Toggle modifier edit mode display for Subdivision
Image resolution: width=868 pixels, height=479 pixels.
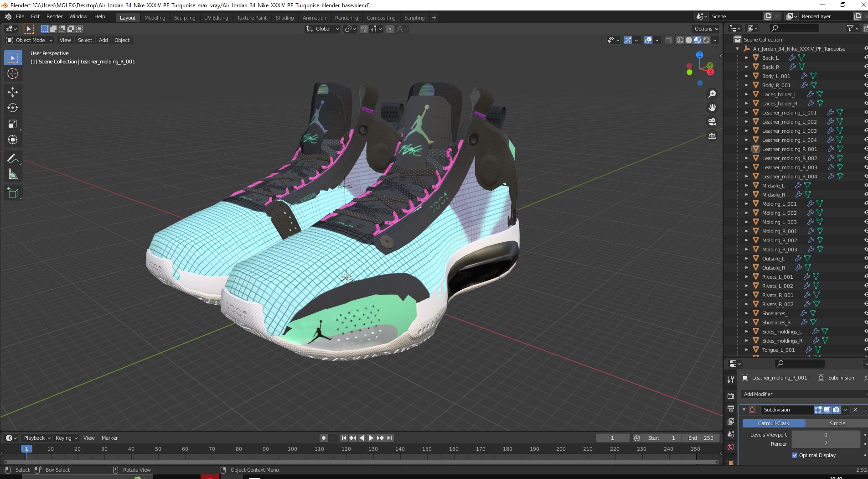(818, 410)
